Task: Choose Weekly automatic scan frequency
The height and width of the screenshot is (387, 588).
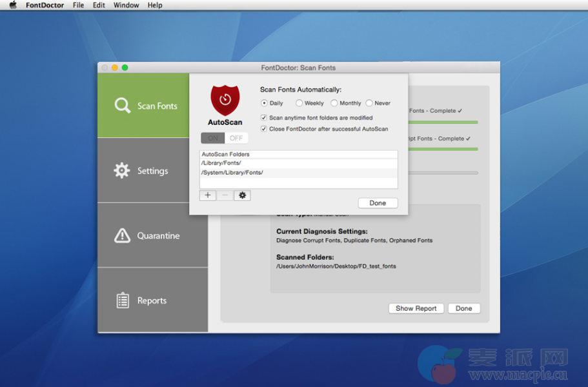Action: pos(299,103)
